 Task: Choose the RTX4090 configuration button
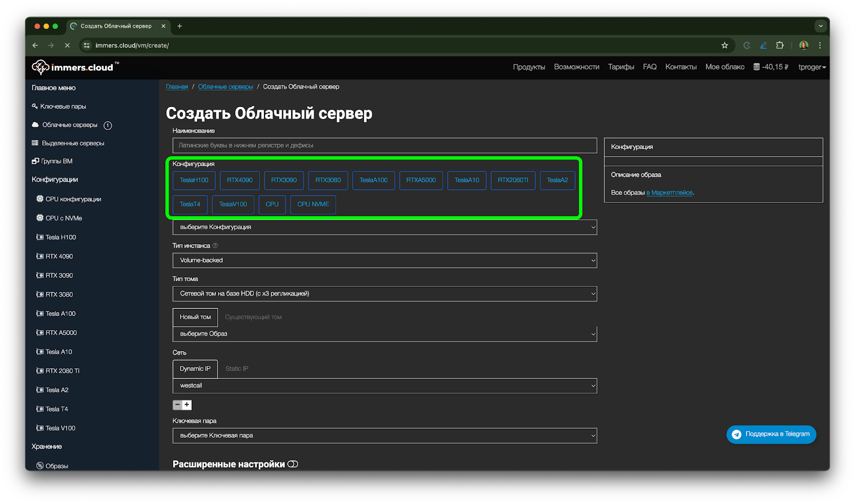[x=239, y=180]
